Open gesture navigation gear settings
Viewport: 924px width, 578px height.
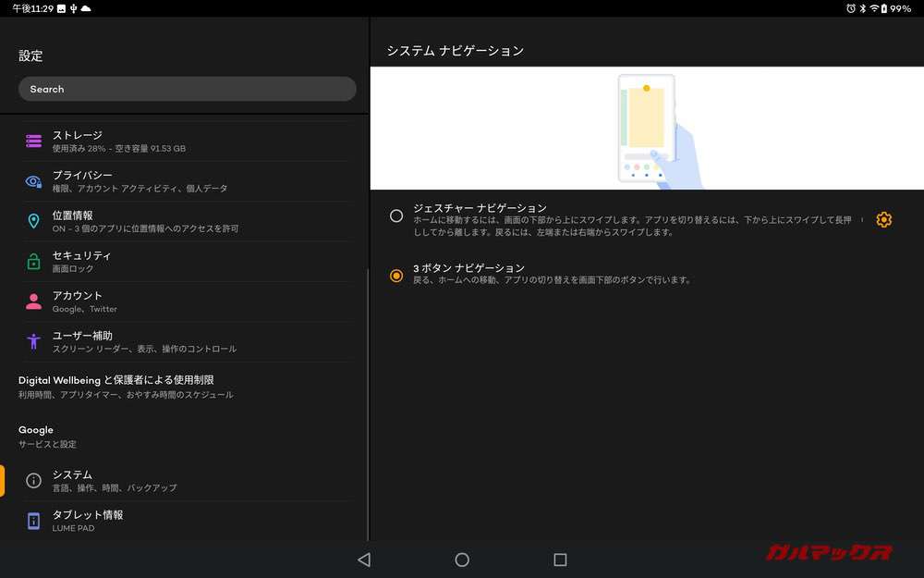click(x=883, y=219)
